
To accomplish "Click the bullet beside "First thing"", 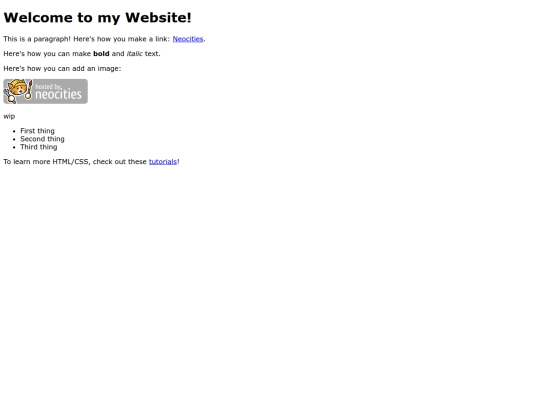I will pyautogui.click(x=14, y=131).
